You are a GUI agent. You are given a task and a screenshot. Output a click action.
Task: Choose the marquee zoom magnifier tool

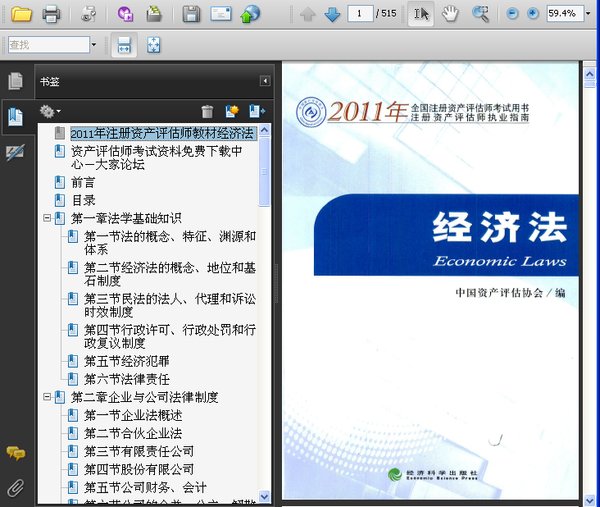(480, 14)
